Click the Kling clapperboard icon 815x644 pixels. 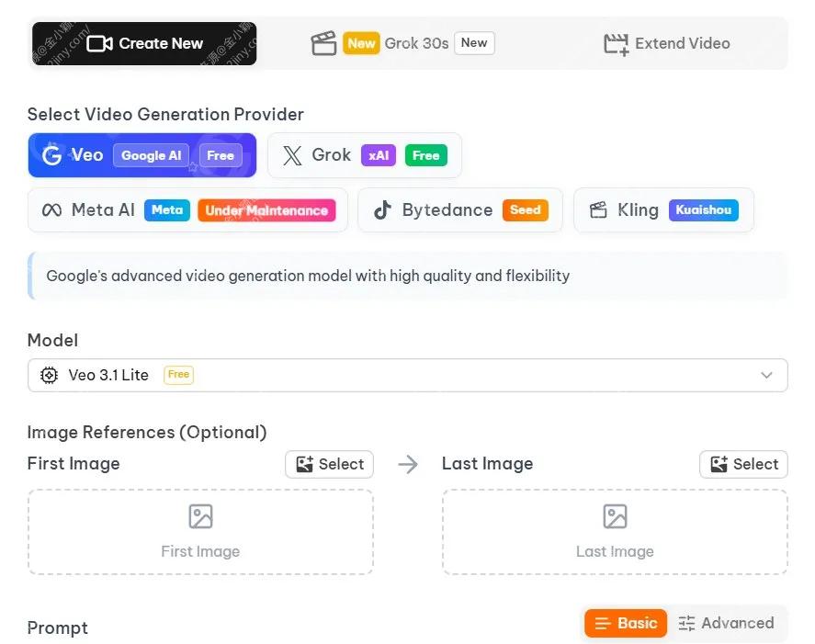pos(598,210)
